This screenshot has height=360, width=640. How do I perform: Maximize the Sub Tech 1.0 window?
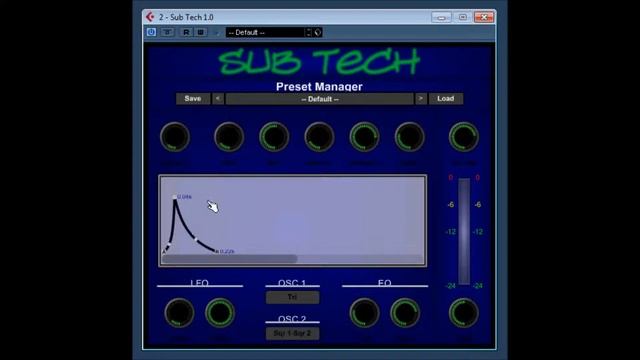(462, 17)
